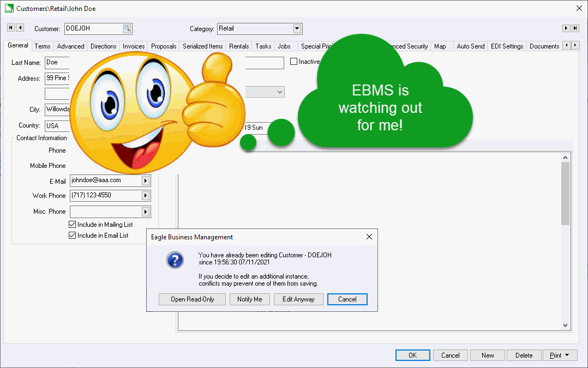Choose Open Read-Only in the dialog
588x368 pixels.
pos(192,299)
